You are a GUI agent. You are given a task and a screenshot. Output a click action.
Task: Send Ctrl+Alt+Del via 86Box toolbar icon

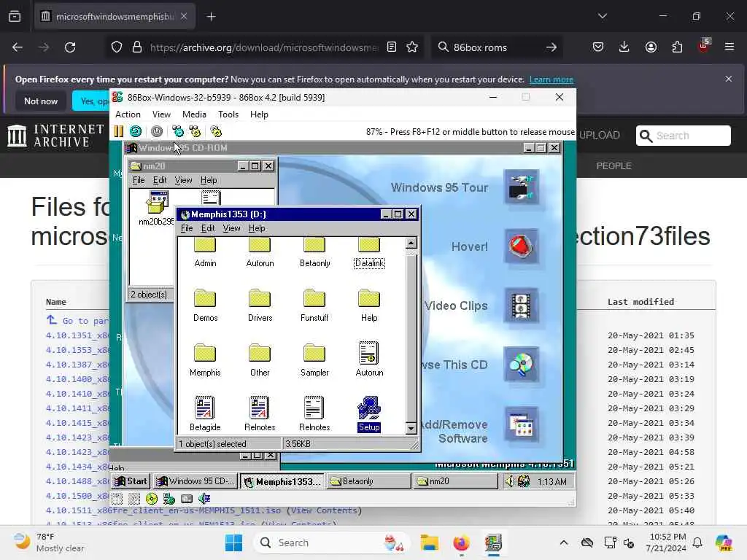pos(178,131)
